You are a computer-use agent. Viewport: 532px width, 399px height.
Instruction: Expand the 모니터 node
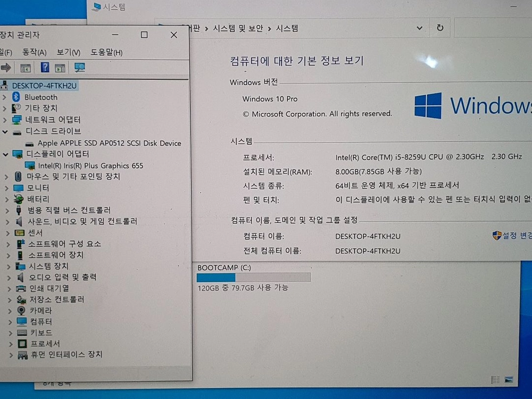click(x=6, y=188)
